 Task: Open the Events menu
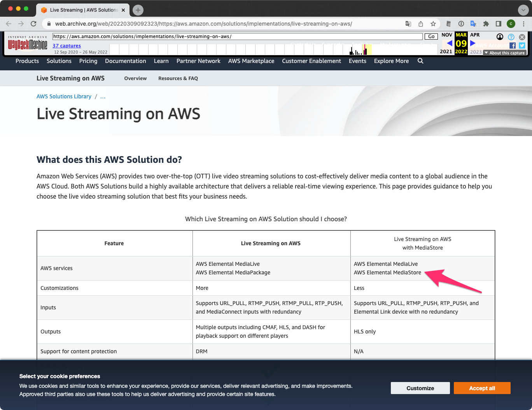(x=357, y=61)
